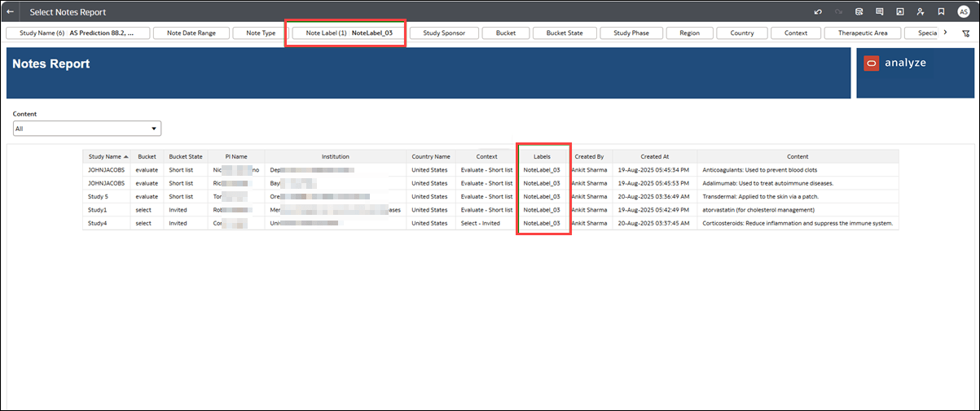Viewport: 980px width, 411px height.
Task: Sort by Study Name column header
Action: coord(108,156)
